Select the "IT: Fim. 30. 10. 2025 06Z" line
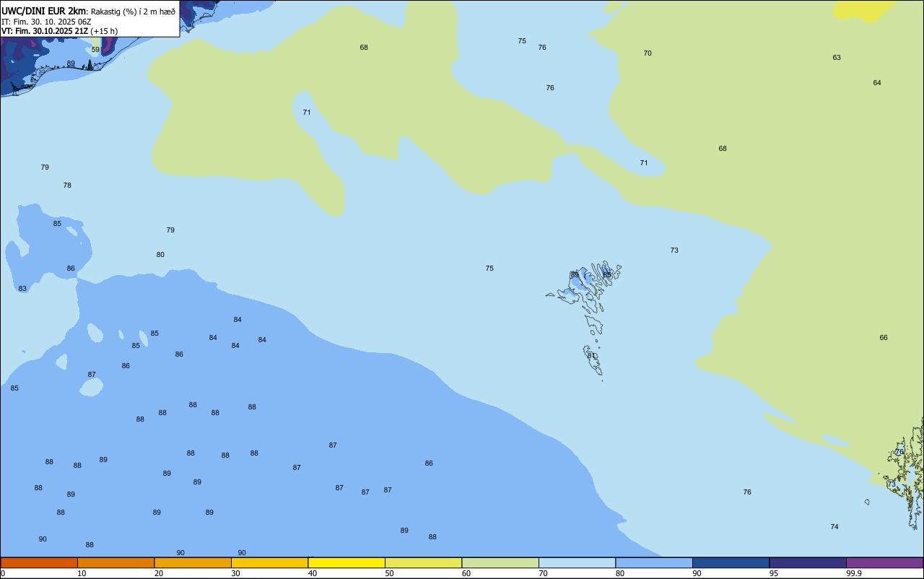The height and width of the screenshot is (579, 924). [46, 21]
